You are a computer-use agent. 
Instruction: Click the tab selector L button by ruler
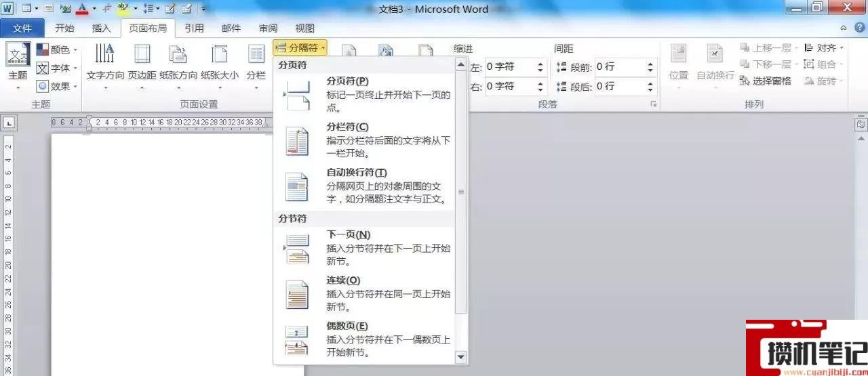9,123
